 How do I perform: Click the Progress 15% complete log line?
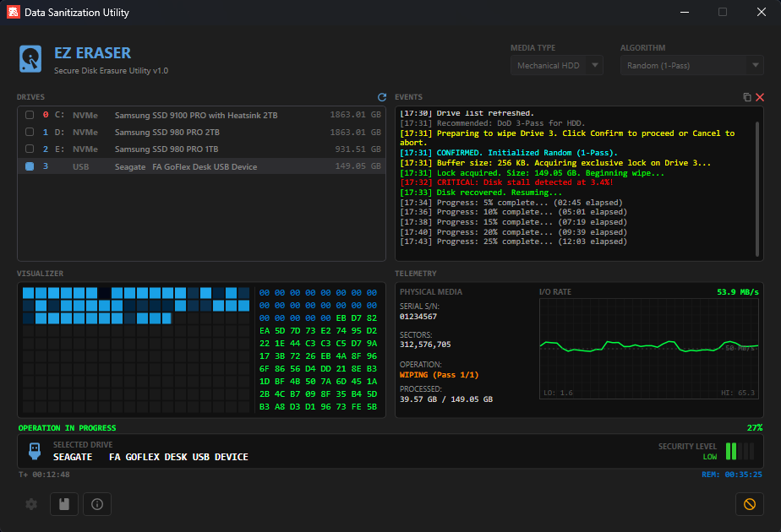pos(513,222)
